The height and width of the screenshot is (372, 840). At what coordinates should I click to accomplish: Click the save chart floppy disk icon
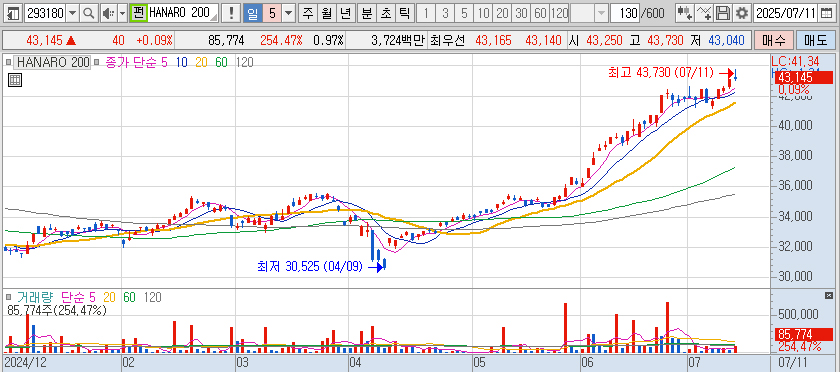coord(723,13)
